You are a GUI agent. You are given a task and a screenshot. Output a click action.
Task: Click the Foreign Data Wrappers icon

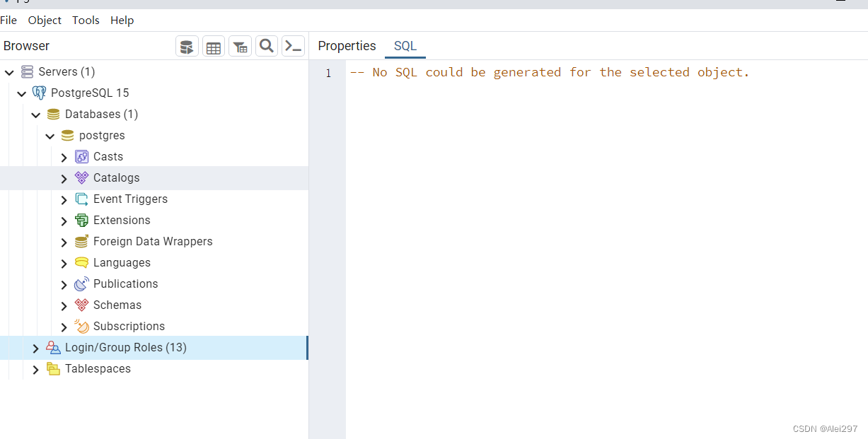click(82, 242)
